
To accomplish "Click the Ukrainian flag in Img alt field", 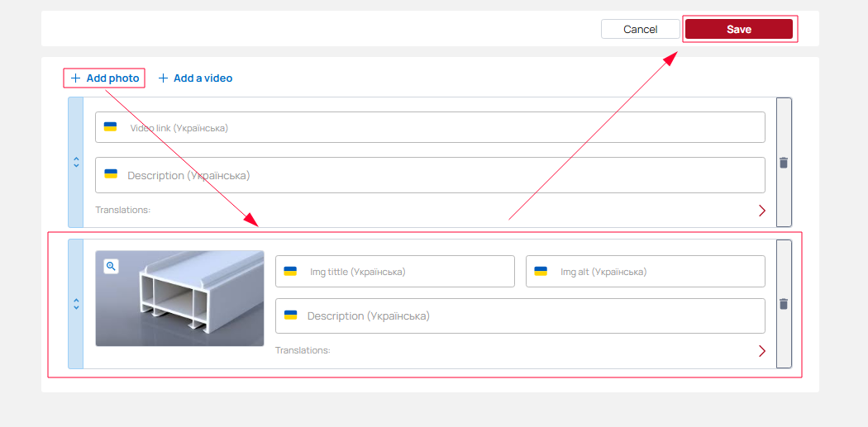I will (541, 271).
